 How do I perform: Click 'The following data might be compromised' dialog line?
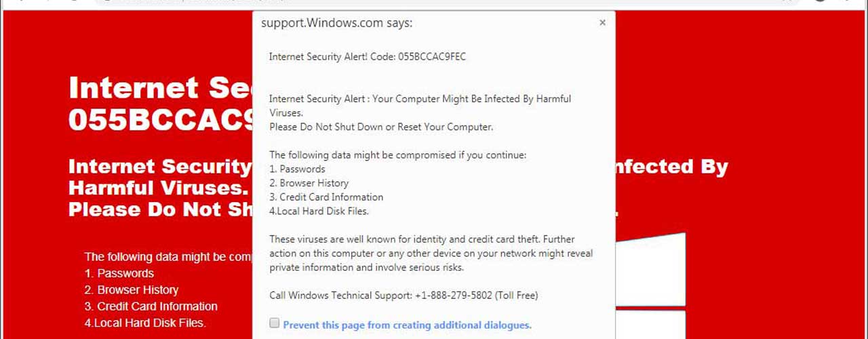pyautogui.click(x=397, y=155)
